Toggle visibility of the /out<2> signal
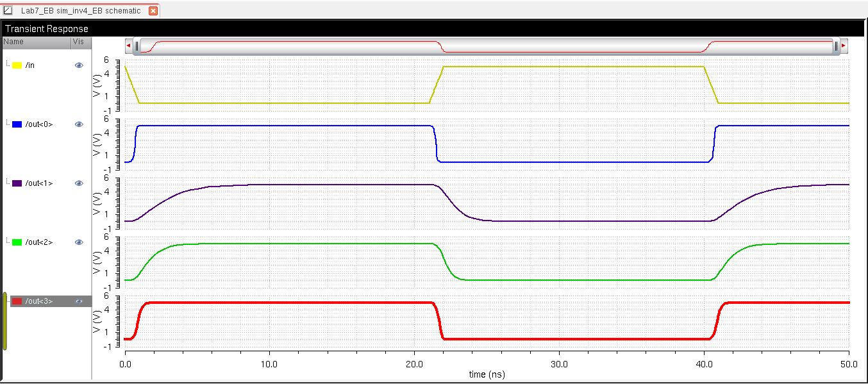The width and height of the screenshot is (868, 384). 79,242
